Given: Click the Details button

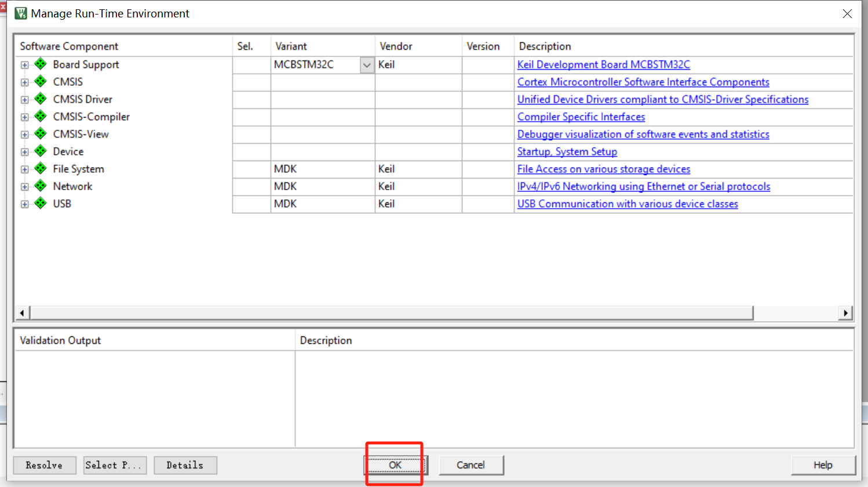Looking at the screenshot, I should point(185,465).
